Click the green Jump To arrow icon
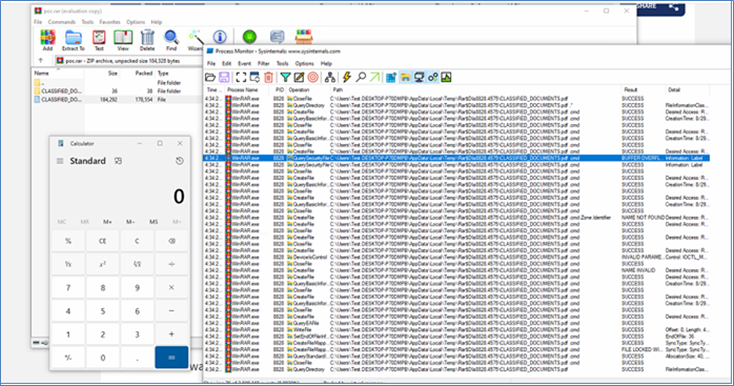 point(374,77)
